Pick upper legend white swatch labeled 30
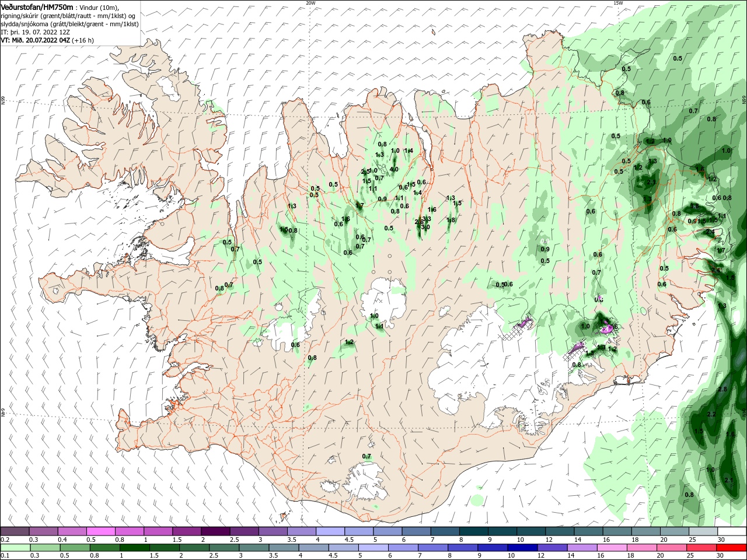This screenshot has height=560, width=747. tap(732, 531)
